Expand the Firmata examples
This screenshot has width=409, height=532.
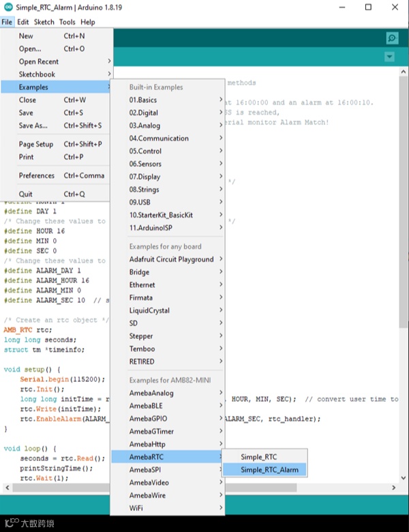tap(168, 297)
